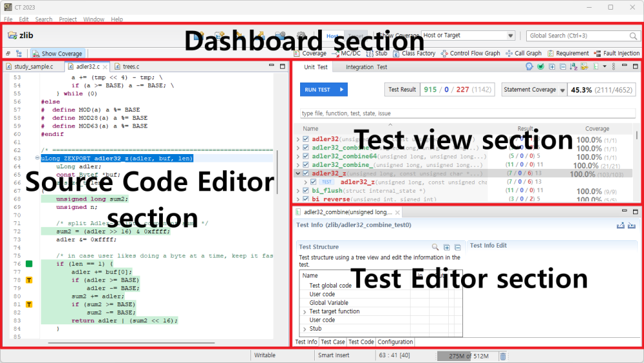Toggle the Show Coverage button
Image resolution: width=644 pixels, height=363 pixels.
pyautogui.click(x=57, y=54)
